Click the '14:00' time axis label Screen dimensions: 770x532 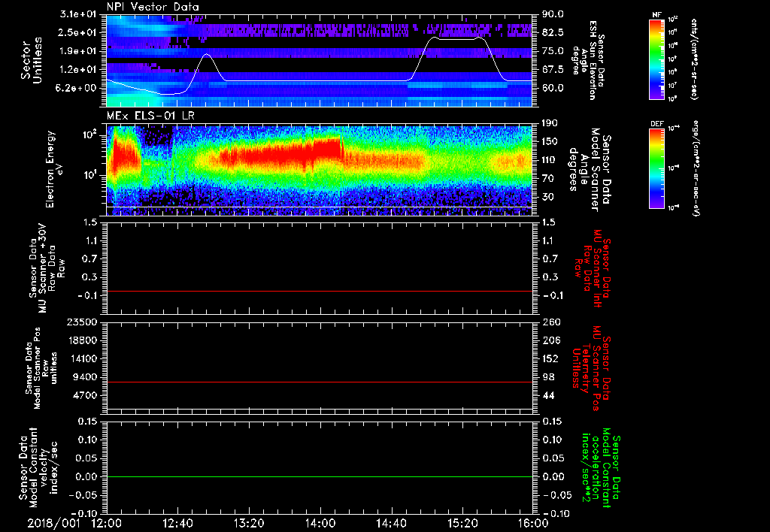(320, 523)
